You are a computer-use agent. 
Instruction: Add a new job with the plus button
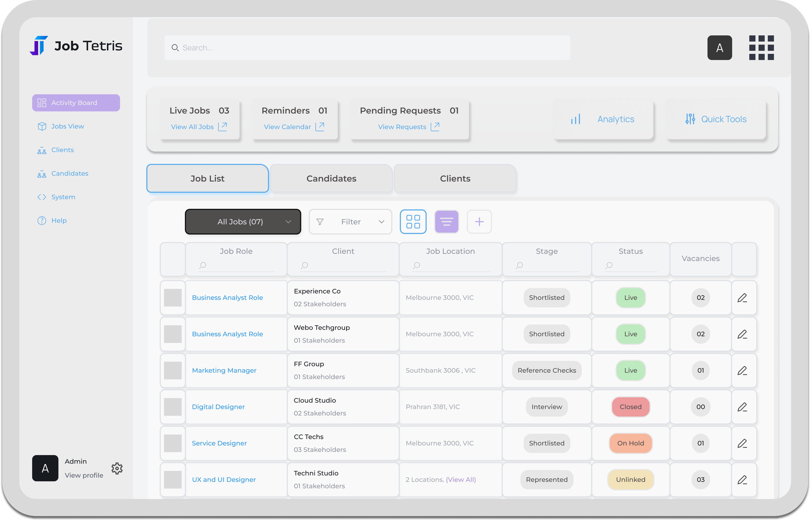coord(479,222)
